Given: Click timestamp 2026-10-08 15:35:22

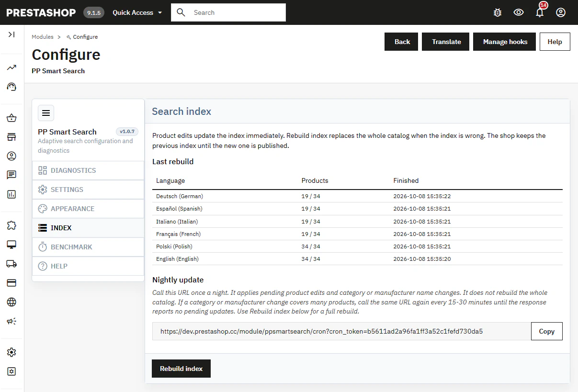Looking at the screenshot, I should 422,196.
